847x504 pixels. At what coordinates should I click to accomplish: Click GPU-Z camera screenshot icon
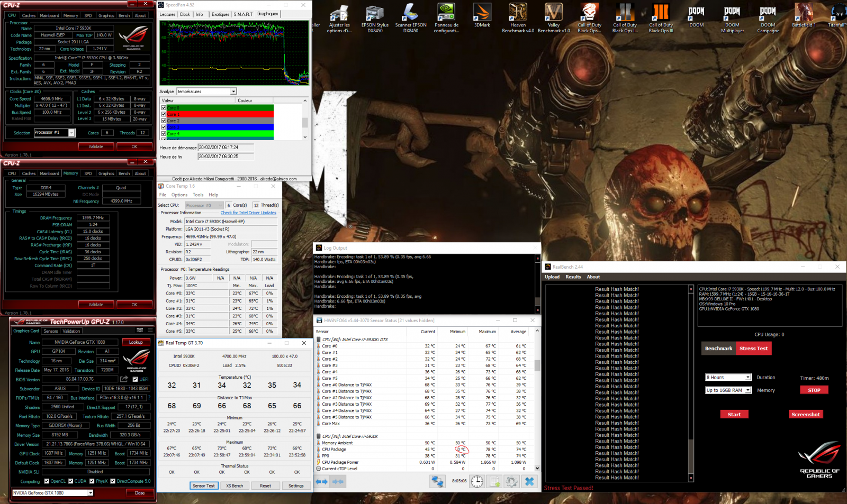tap(140, 331)
